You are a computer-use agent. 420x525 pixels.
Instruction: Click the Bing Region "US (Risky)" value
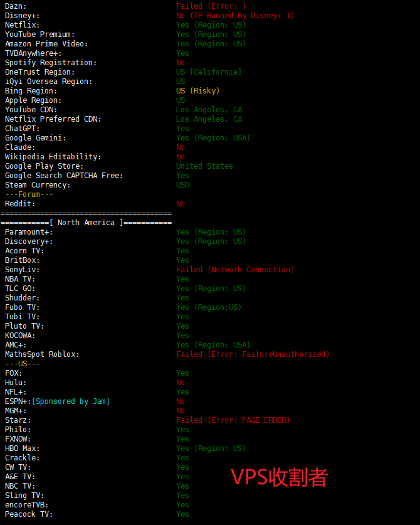point(197,91)
